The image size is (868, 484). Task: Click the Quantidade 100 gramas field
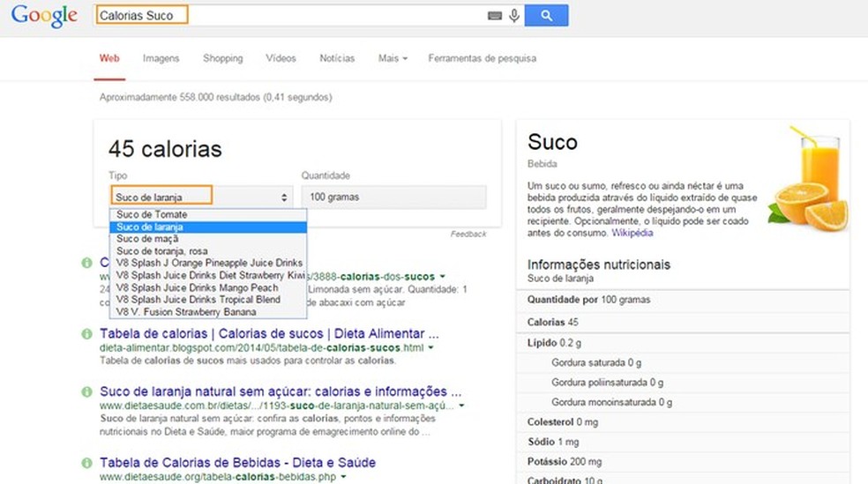tap(393, 197)
